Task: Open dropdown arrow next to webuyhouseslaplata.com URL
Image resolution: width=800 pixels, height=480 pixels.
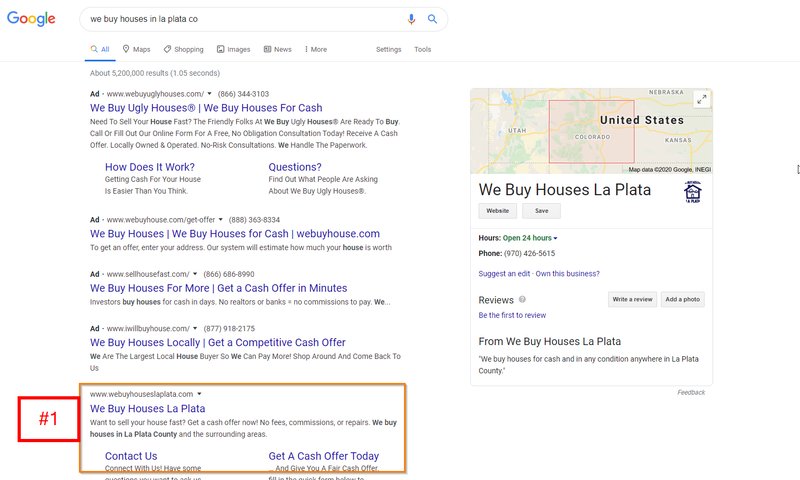Action: click(199, 394)
